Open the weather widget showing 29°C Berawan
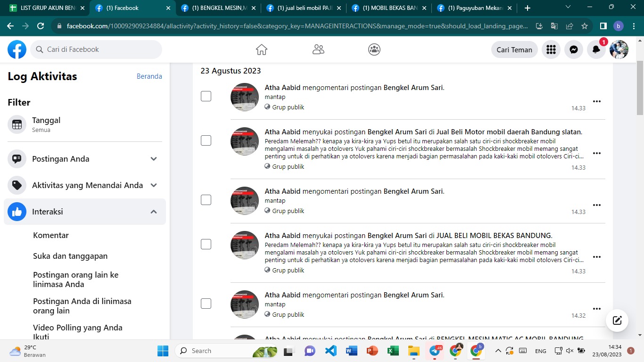Screen dimensions: 644x362 28,351
